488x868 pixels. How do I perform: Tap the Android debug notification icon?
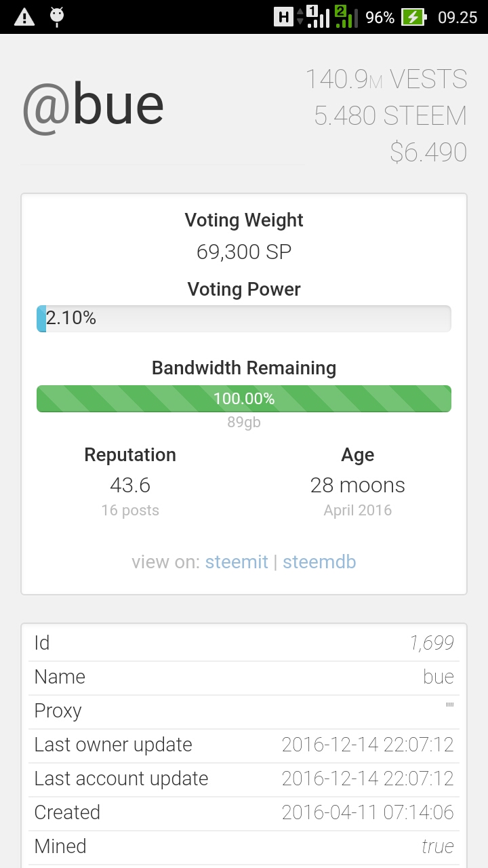coord(58,17)
